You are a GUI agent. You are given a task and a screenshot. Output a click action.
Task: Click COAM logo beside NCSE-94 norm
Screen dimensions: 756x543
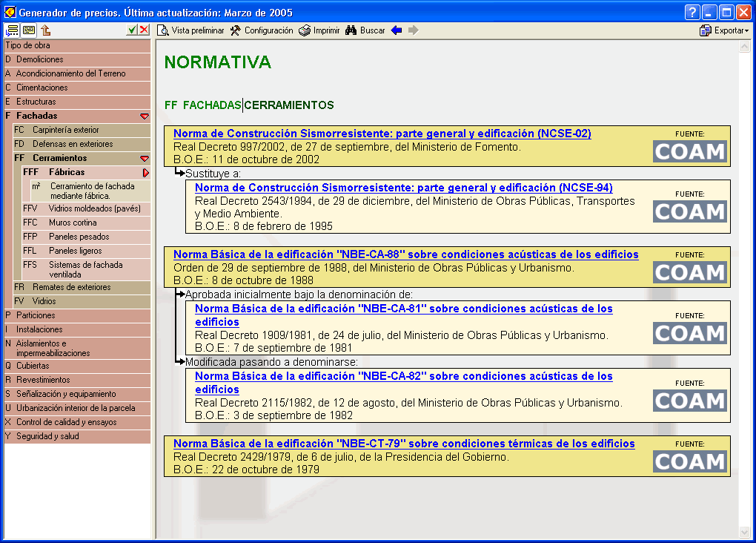690,211
